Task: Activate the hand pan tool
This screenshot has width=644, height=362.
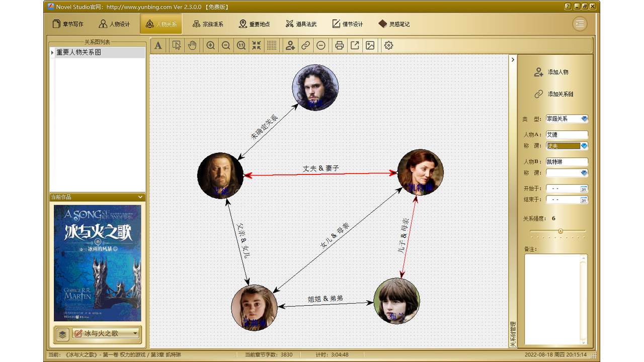Action: (x=192, y=45)
